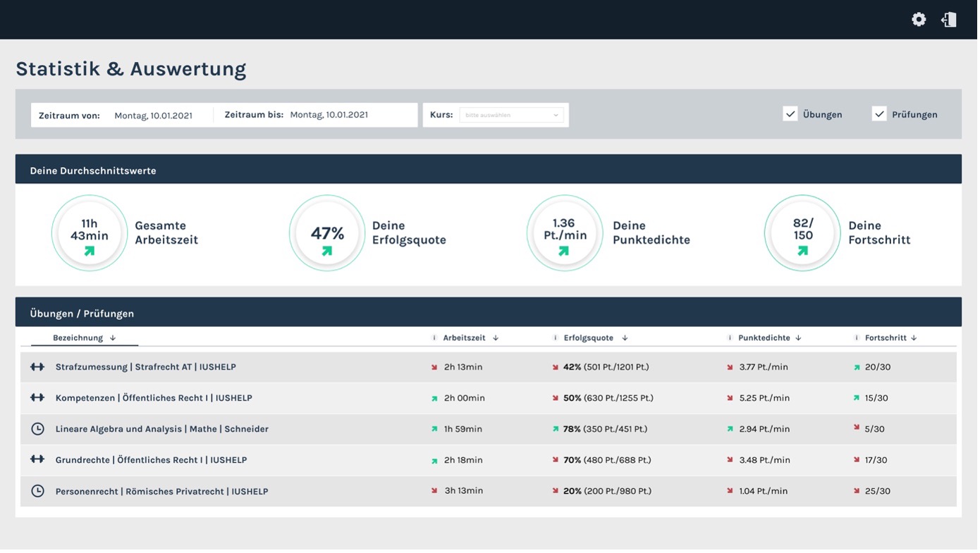Viewport: 980px width, 553px height.
Task: Click the '5.25 Pt./min' value
Action: point(764,398)
